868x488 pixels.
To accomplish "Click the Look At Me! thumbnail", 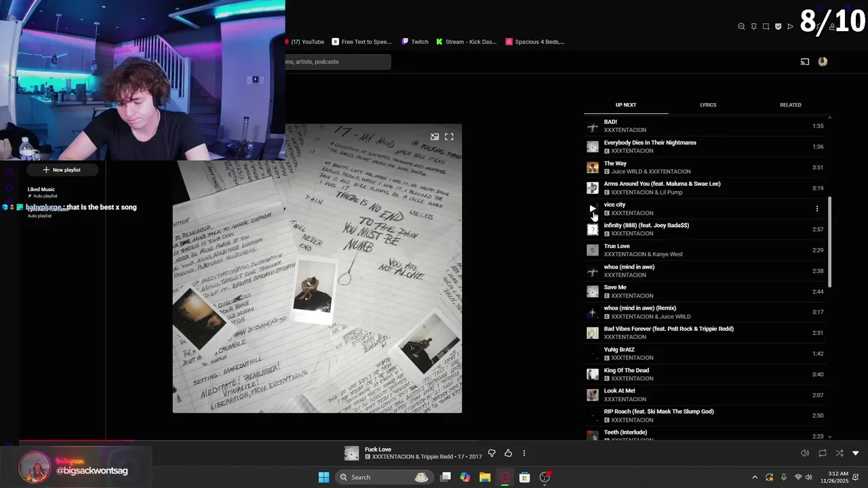I will (593, 395).
